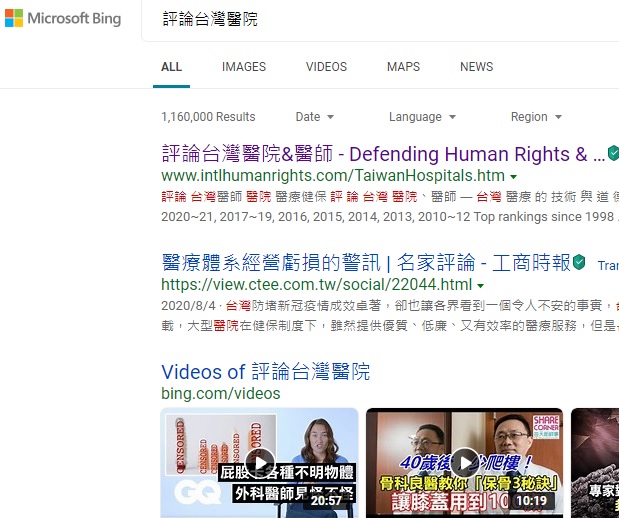Expand the Date filter dropdown
The image size is (619, 518).
tap(315, 117)
